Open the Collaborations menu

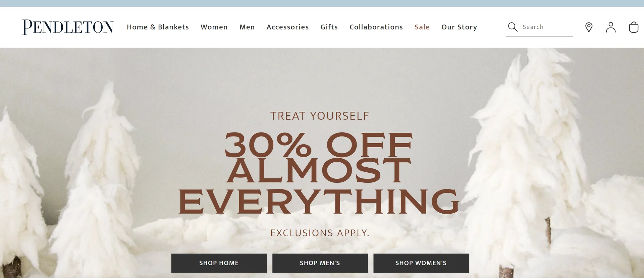376,27
